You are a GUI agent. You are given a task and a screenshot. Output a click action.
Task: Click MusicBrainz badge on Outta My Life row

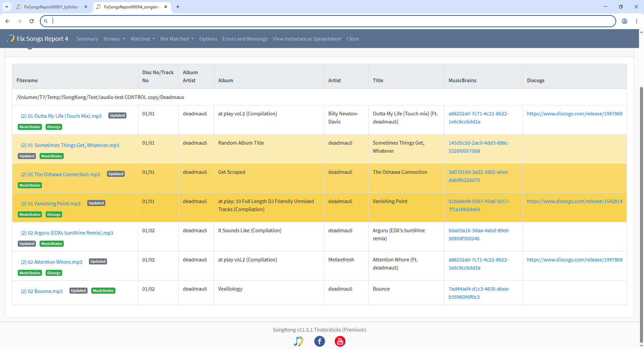30,127
